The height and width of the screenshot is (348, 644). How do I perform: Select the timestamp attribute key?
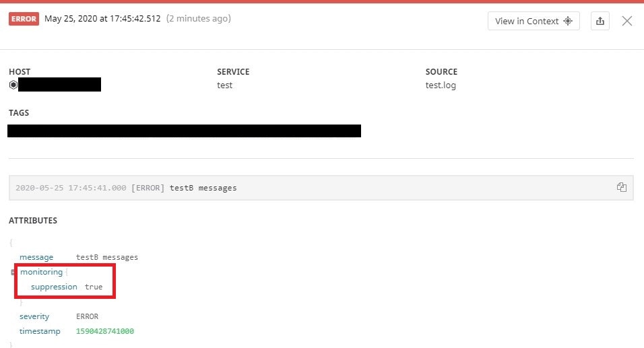(40, 331)
